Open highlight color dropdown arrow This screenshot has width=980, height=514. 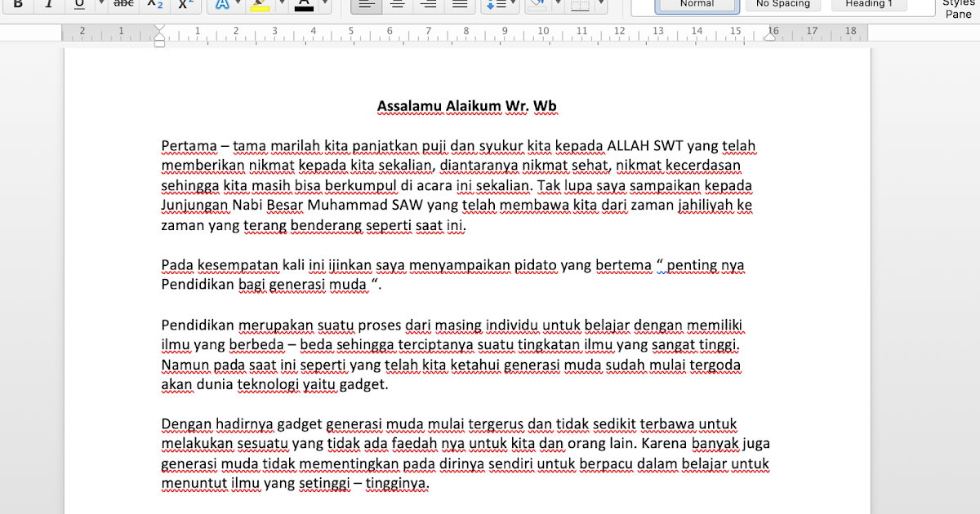282,4
